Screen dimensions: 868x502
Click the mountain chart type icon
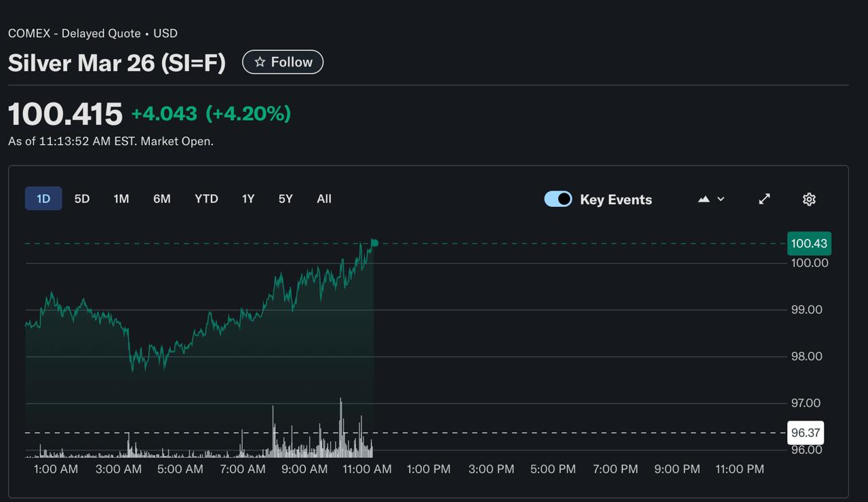click(x=704, y=199)
